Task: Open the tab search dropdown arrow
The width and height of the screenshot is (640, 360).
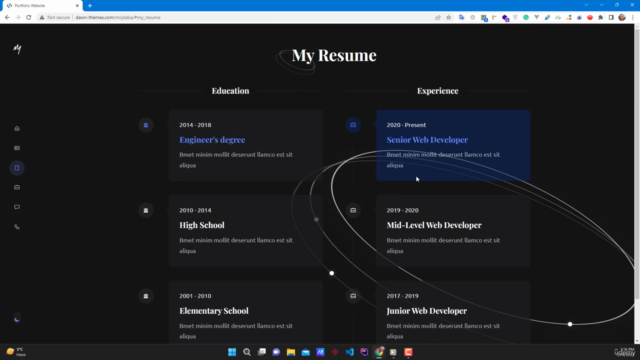Action: pyautogui.click(x=586, y=5)
